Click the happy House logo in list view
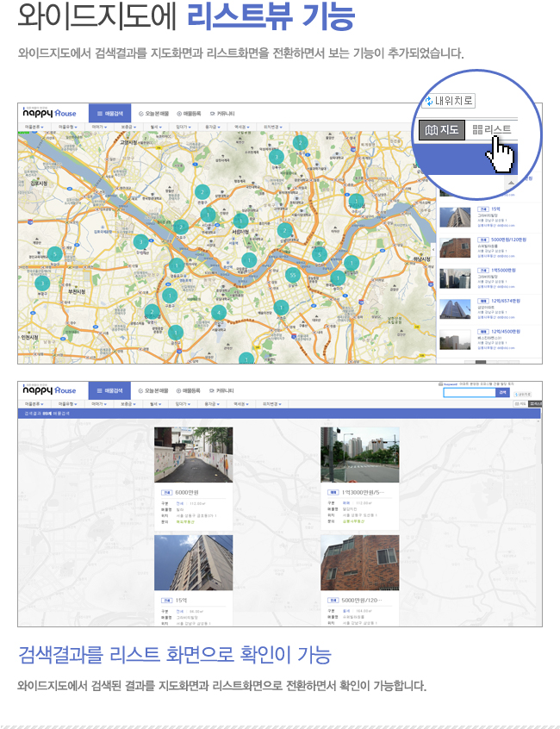 [x=49, y=389]
